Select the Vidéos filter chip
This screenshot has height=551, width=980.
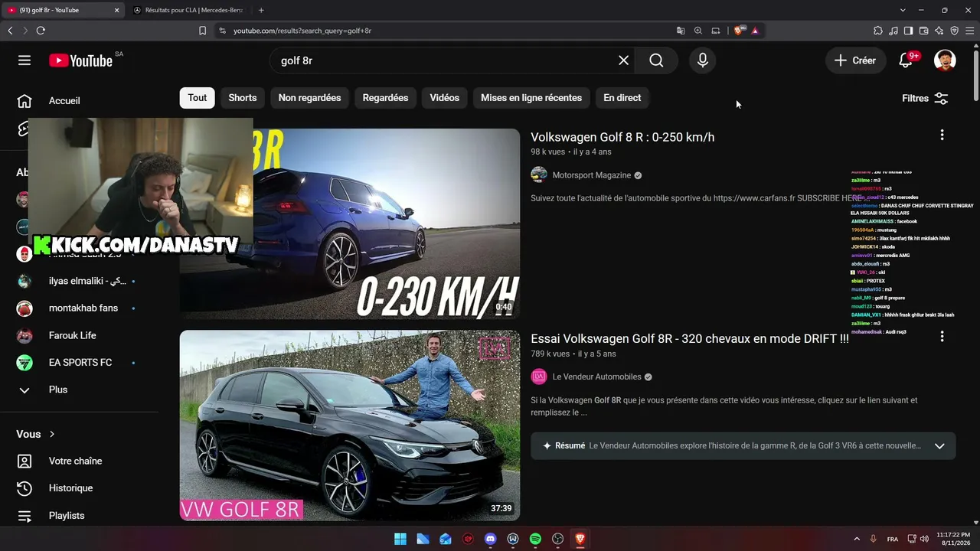(445, 98)
